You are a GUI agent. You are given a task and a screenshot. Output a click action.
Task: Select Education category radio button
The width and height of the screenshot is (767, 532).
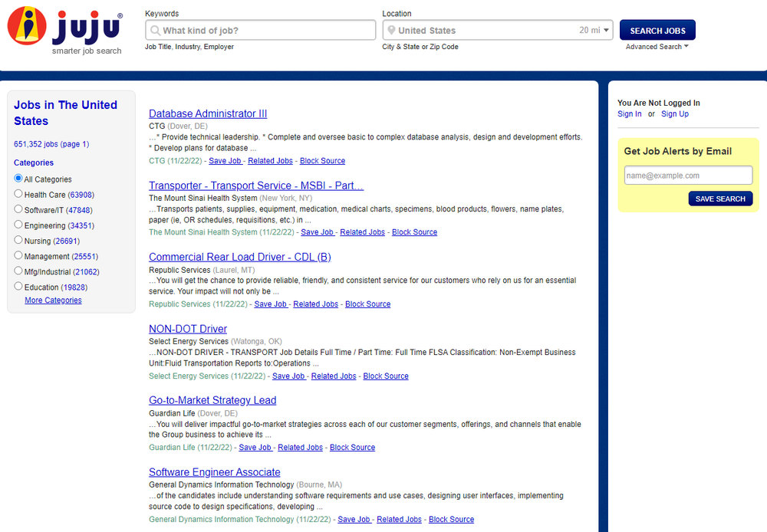18,286
